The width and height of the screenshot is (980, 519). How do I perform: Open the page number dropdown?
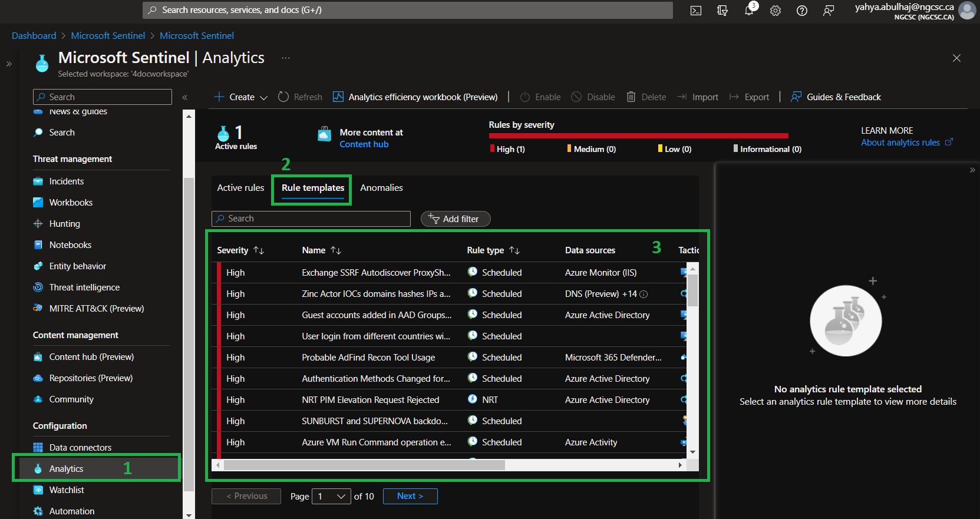332,497
